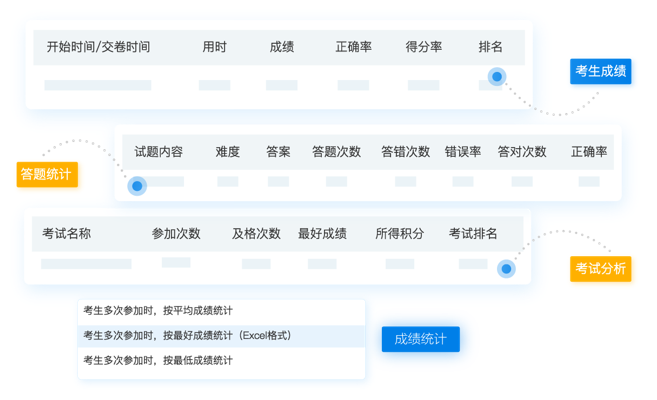Select the 考试名称 column header
657x400 pixels.
(66, 233)
